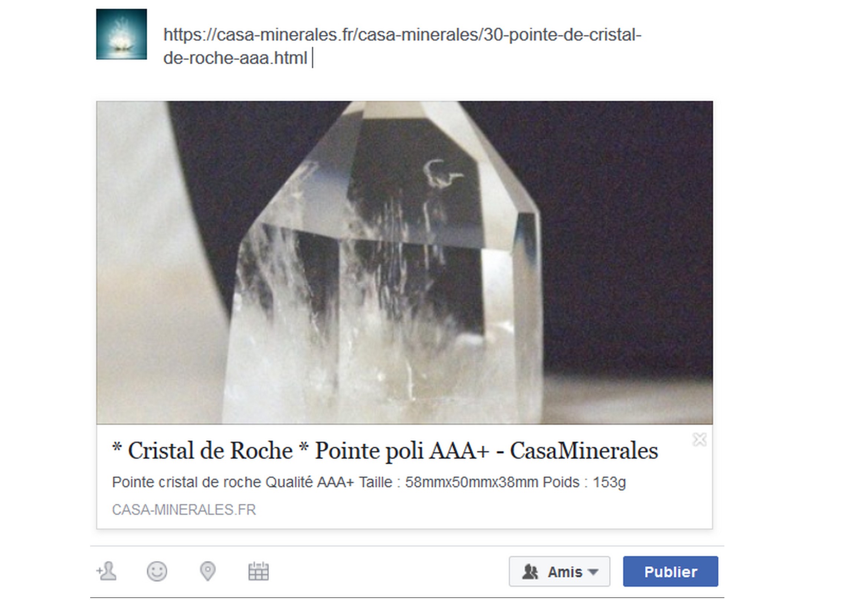This screenshot has width=868, height=614.
Task: Click the arrow beside Amis
Action: (x=593, y=572)
